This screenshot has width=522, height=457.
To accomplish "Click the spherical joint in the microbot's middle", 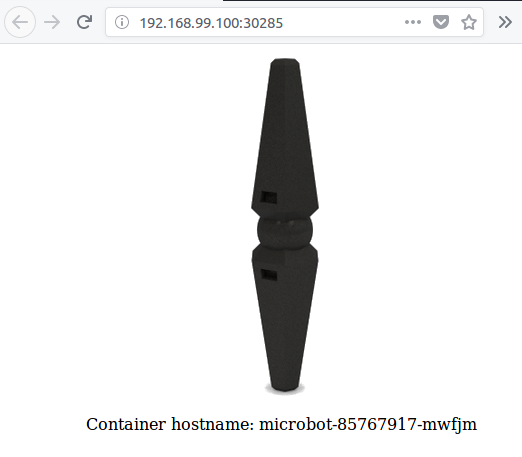I will [285, 231].
